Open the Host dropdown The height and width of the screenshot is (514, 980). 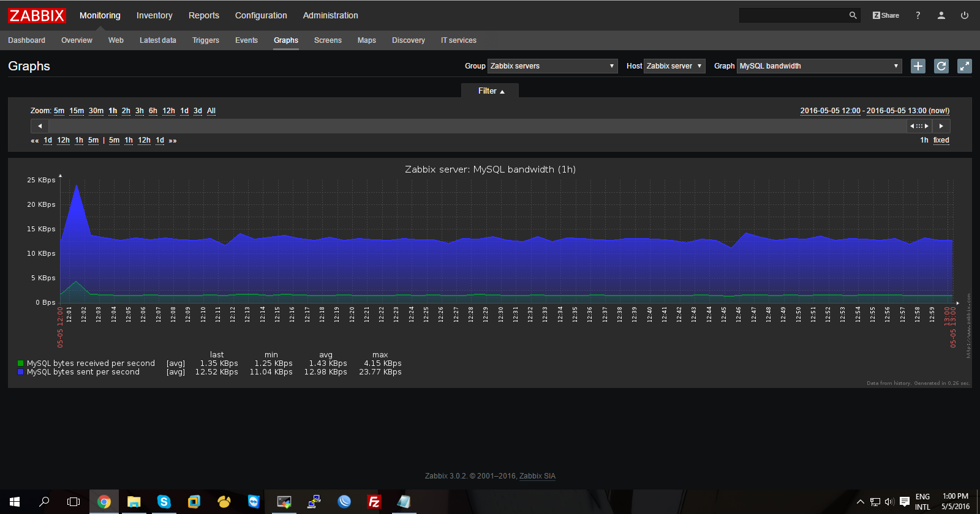click(674, 66)
